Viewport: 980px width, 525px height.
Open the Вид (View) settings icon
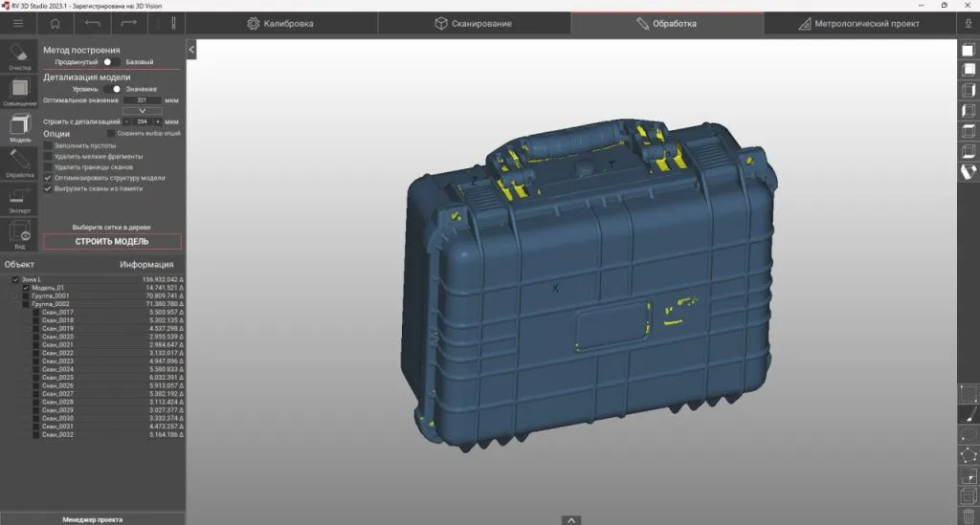[19, 233]
